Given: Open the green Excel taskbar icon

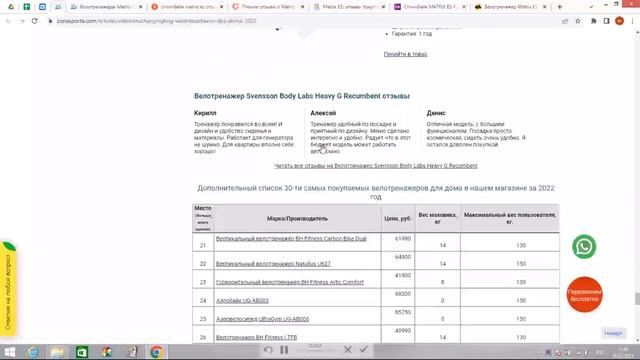Looking at the screenshot, I should [82, 352].
